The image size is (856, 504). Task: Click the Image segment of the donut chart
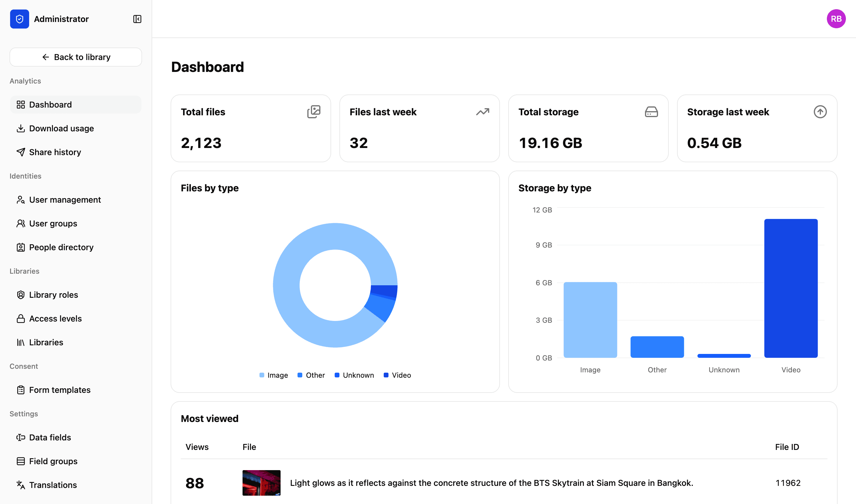[x=286, y=285]
